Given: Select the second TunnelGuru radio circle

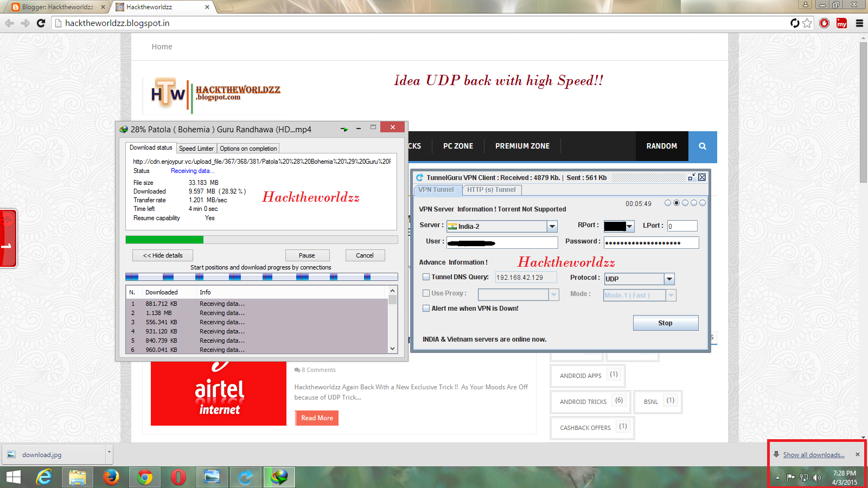Looking at the screenshot, I should click(676, 203).
